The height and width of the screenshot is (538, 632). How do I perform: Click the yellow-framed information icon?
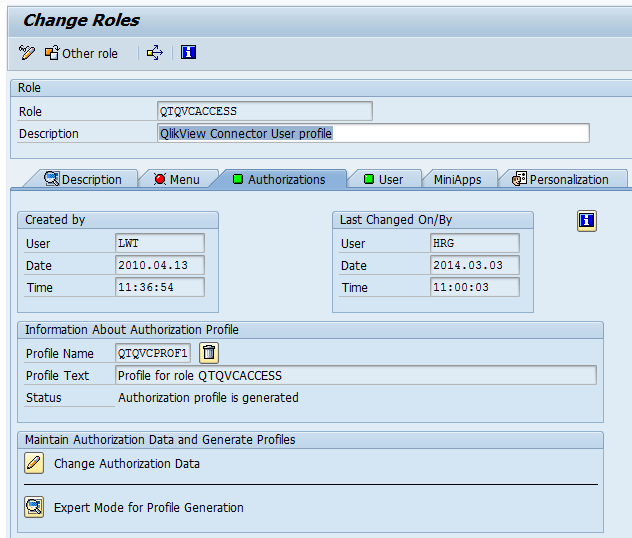point(587,221)
